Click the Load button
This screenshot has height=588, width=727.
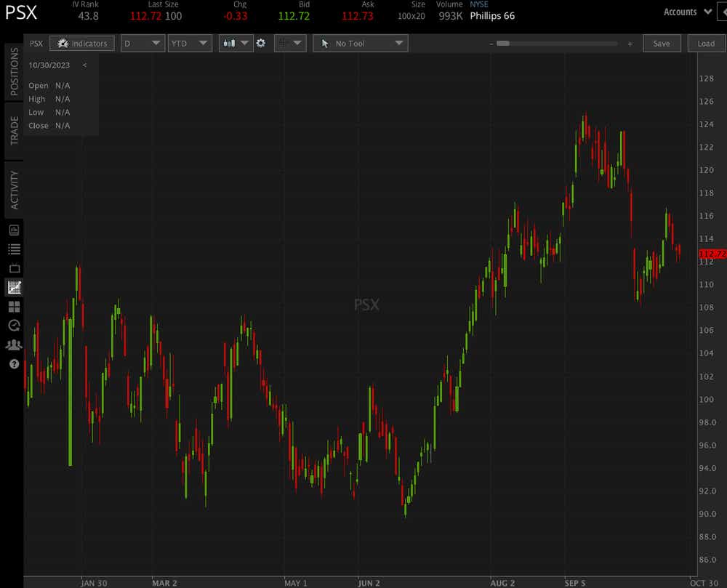(x=705, y=43)
